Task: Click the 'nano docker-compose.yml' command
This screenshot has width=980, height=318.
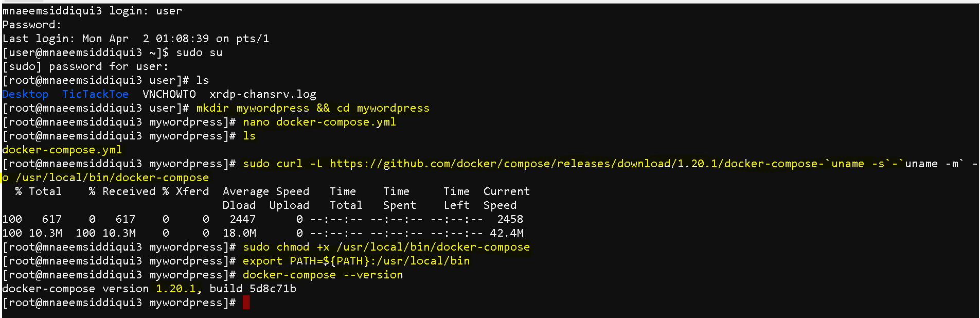Action: click(319, 122)
